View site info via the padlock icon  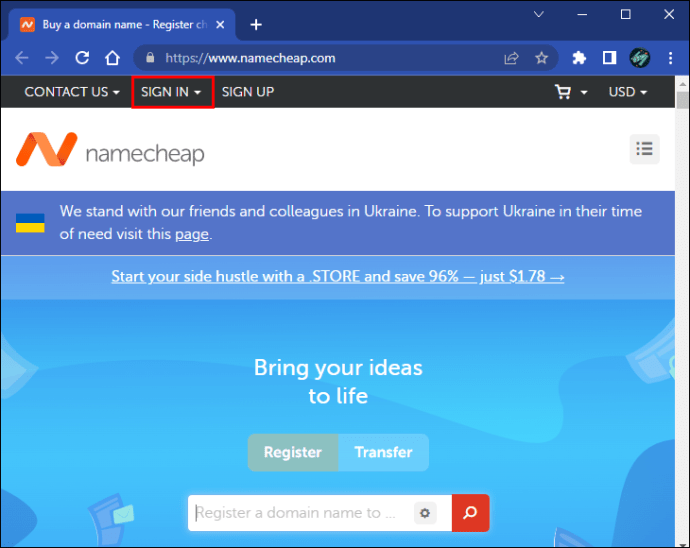[150, 58]
